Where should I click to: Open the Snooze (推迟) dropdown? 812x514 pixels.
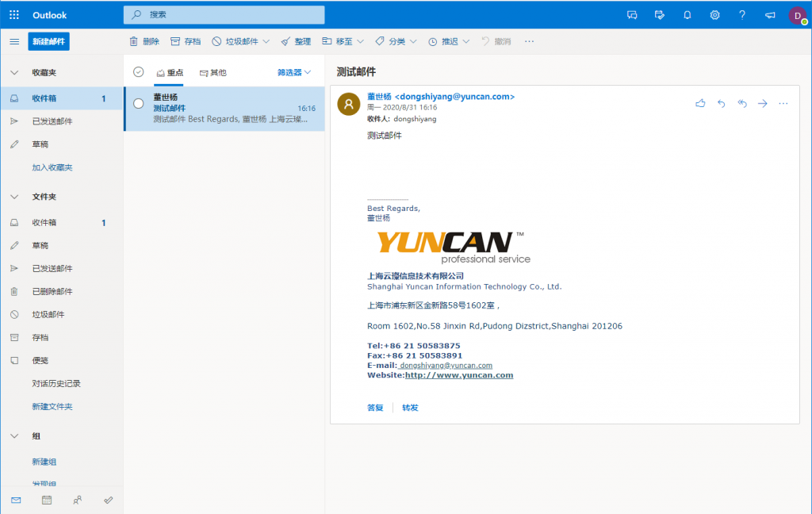449,41
